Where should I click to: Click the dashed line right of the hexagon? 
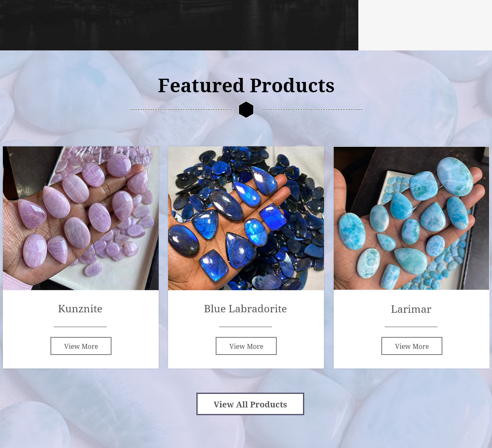tap(312, 109)
